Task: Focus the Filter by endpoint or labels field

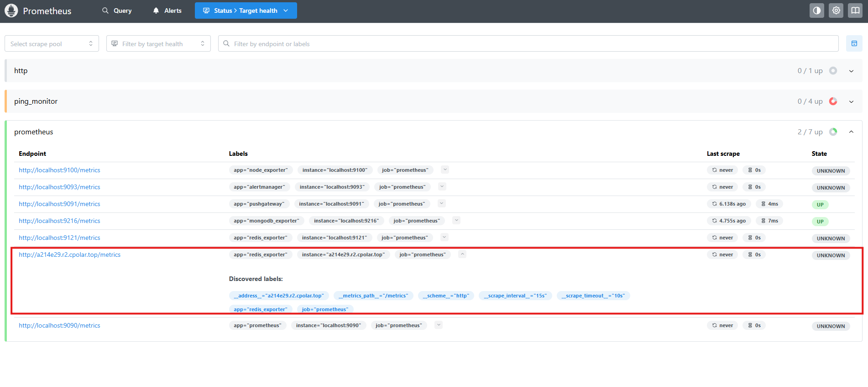Action: tap(528, 43)
